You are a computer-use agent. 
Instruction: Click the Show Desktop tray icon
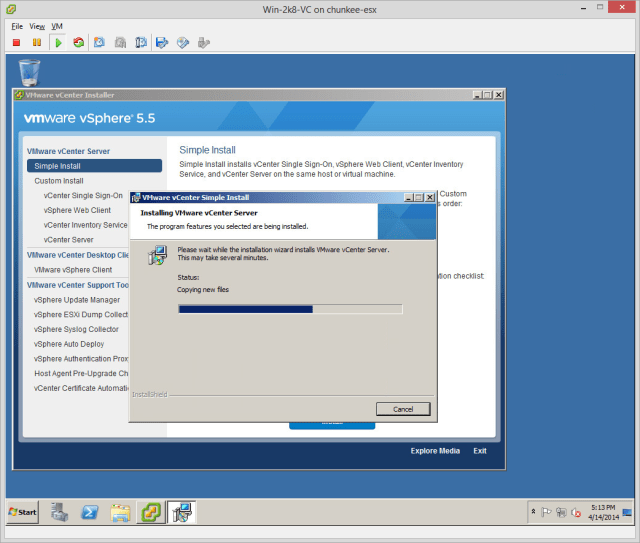[627, 512]
